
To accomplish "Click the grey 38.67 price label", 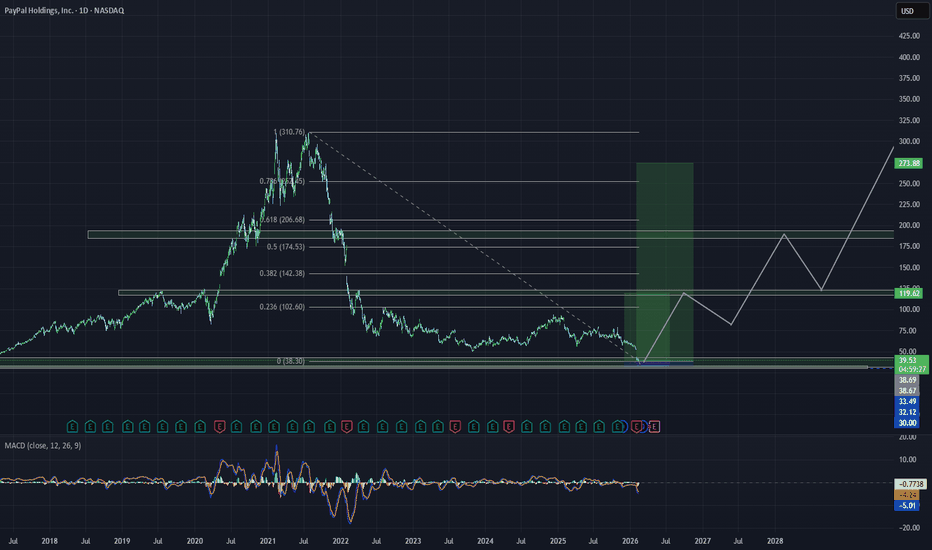I will [907, 391].
